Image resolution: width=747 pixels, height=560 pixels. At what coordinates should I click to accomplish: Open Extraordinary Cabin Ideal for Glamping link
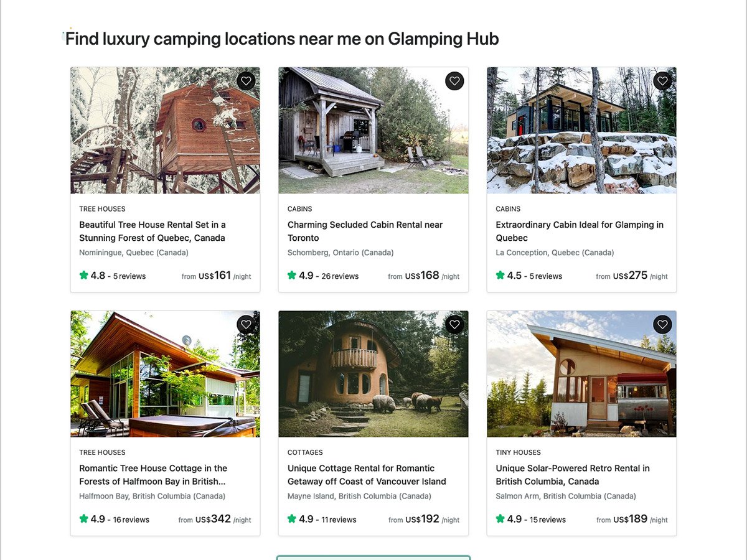(580, 231)
